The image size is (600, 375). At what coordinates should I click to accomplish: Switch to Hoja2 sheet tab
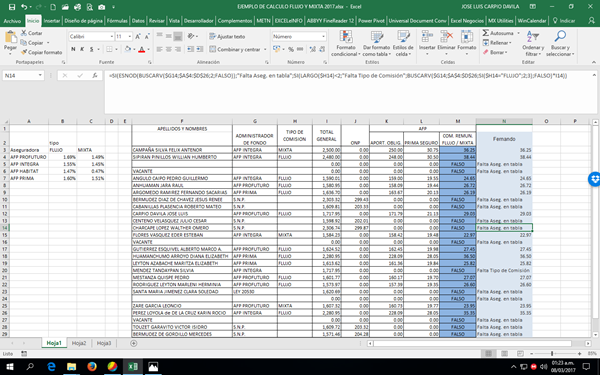(79, 343)
